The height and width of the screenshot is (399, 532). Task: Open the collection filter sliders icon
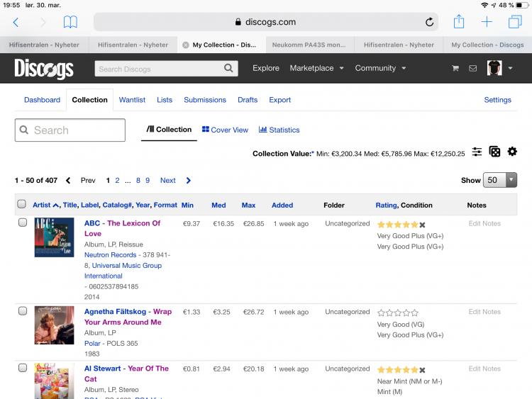[477, 152]
